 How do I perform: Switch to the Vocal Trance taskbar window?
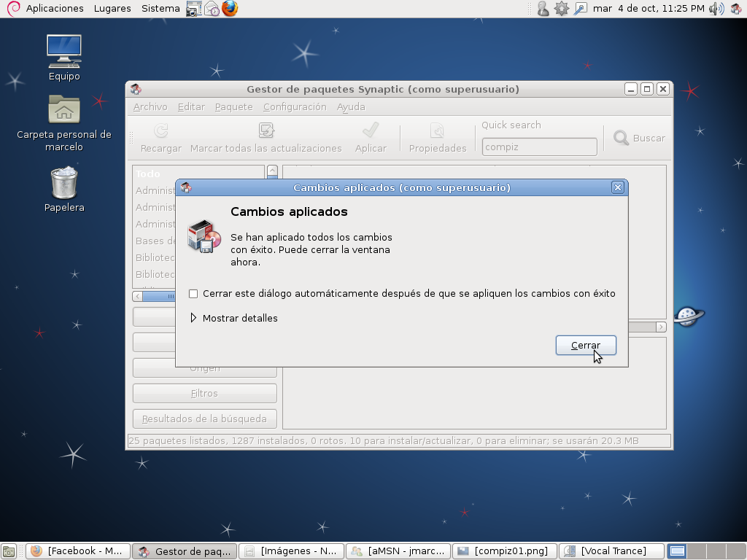(x=611, y=551)
